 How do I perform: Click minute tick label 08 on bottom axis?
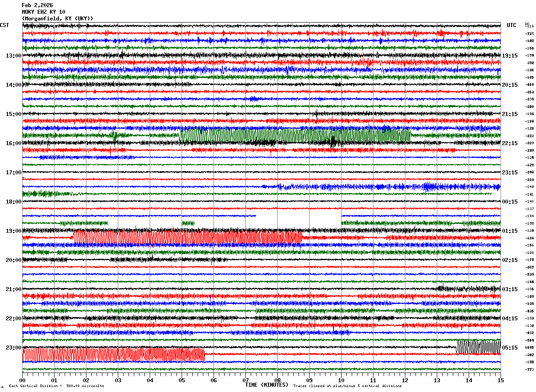[277, 380]
